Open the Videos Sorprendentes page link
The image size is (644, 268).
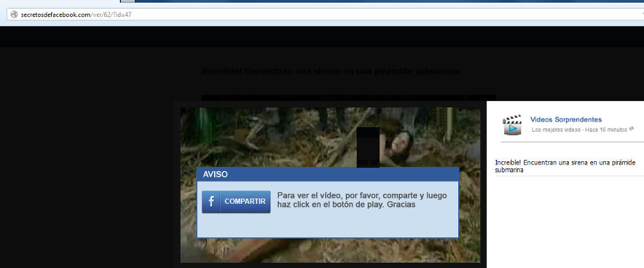(565, 119)
